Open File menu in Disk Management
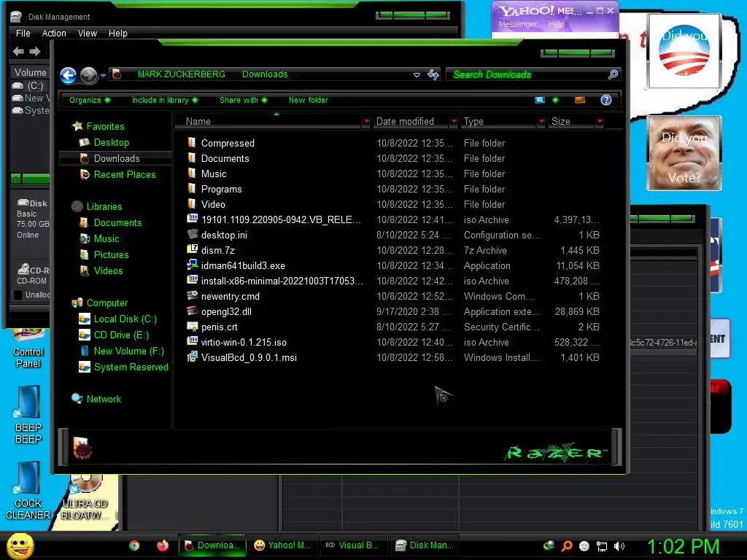 [x=23, y=34]
